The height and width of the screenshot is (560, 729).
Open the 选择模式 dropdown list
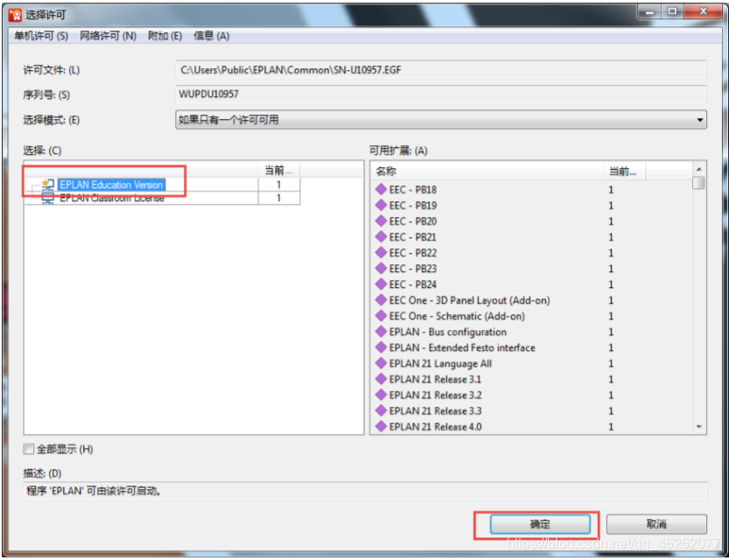click(x=441, y=120)
